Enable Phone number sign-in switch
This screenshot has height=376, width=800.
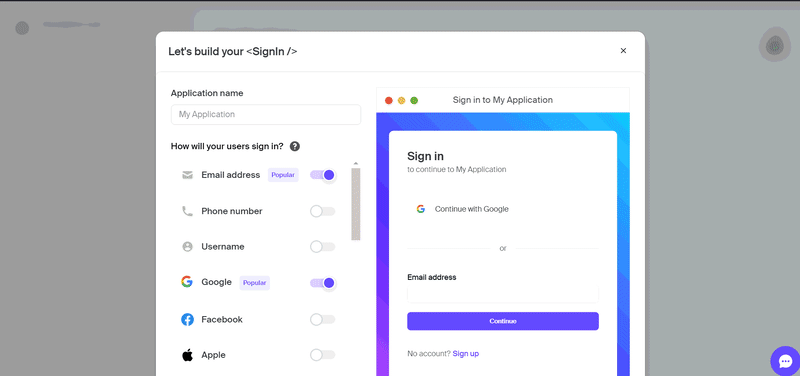coord(322,211)
